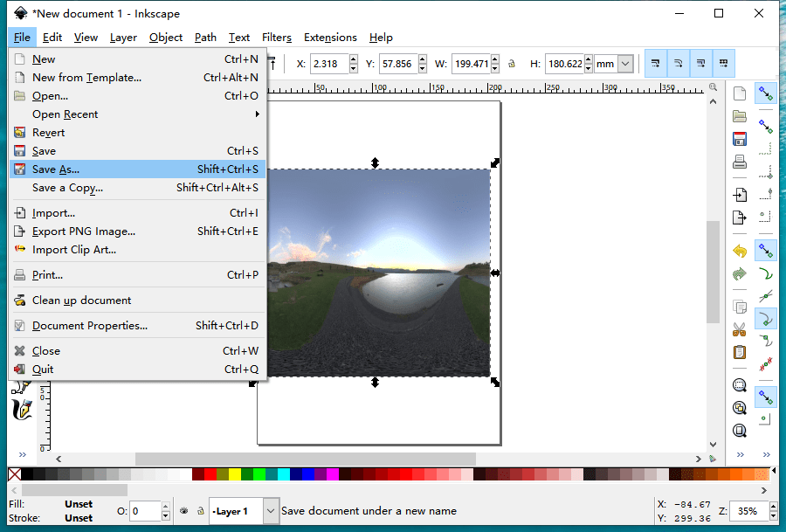Open the mm units dropdown

click(627, 63)
